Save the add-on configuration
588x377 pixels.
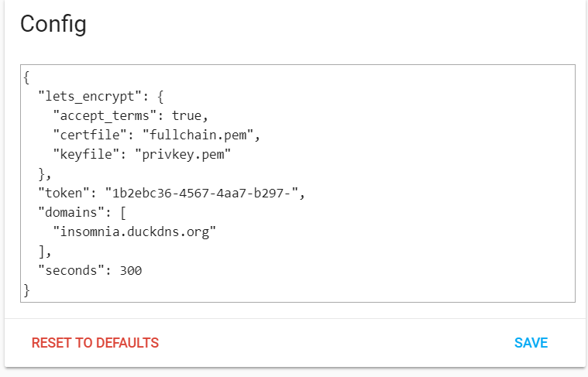tap(531, 342)
